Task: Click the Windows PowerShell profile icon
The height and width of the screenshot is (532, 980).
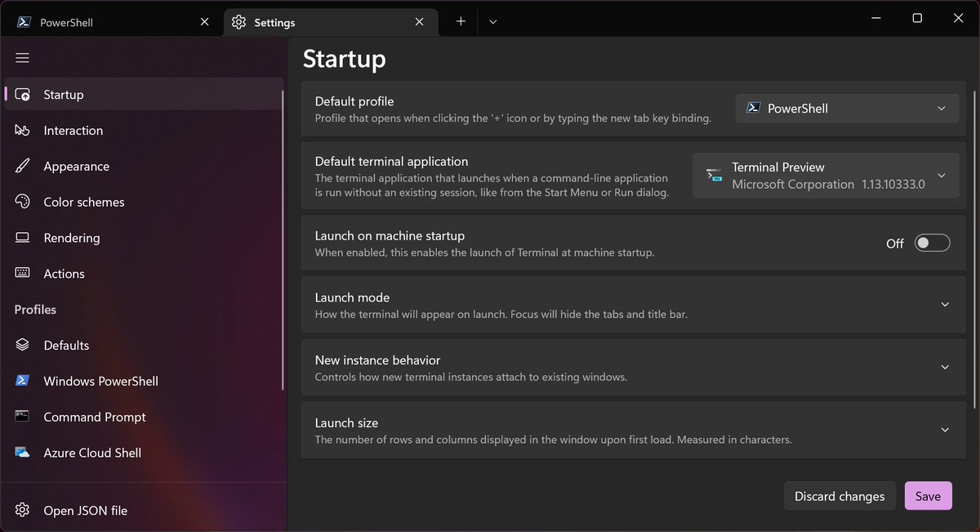Action: 23,381
